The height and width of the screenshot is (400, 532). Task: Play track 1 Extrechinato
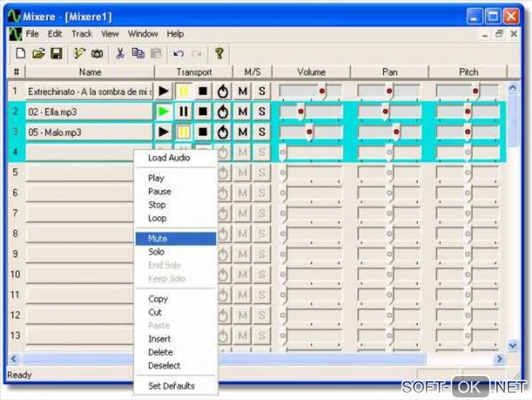164,91
